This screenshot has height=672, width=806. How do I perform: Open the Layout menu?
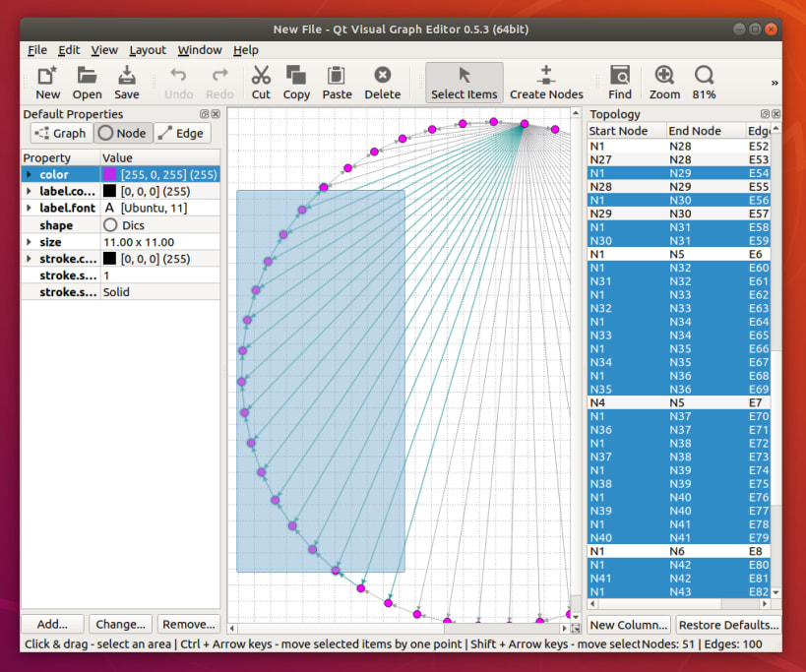pos(148,50)
